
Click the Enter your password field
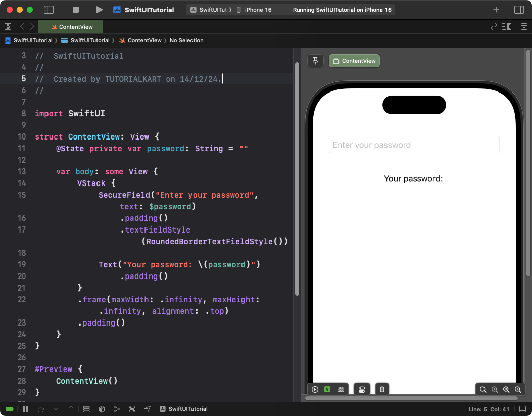[414, 145]
